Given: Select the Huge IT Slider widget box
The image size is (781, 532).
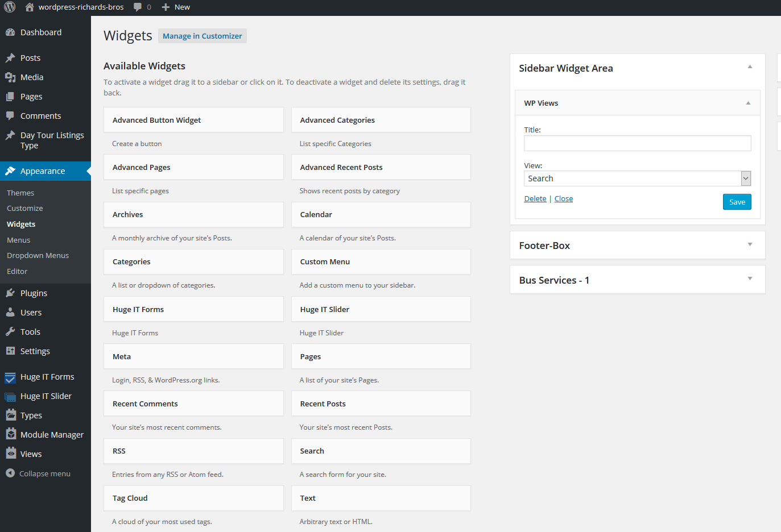Looking at the screenshot, I should tap(381, 309).
